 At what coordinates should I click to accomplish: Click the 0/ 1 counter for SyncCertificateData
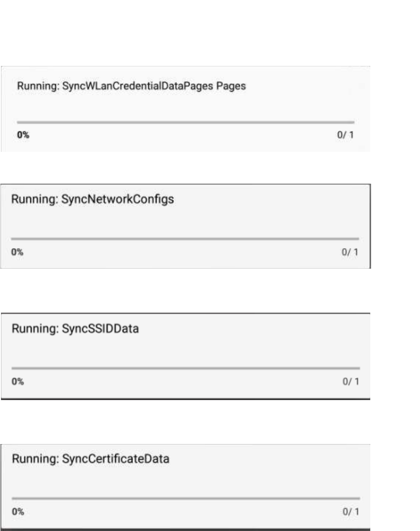[351, 511]
